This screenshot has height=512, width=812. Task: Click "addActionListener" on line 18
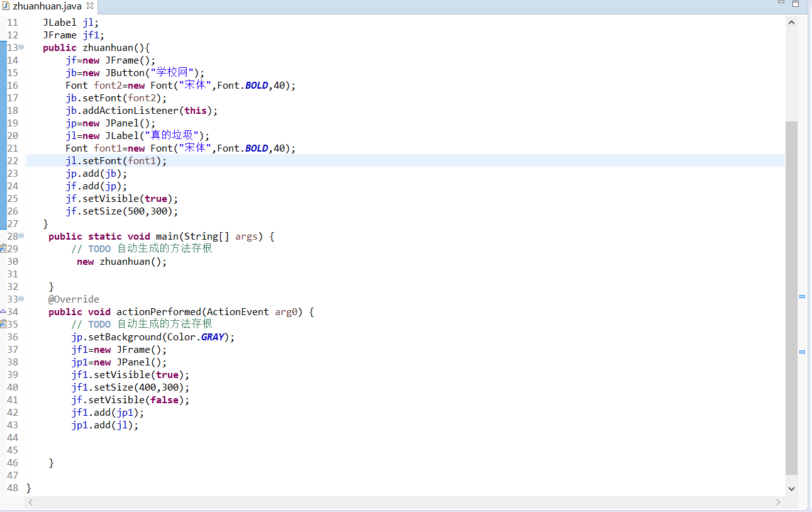coord(131,110)
